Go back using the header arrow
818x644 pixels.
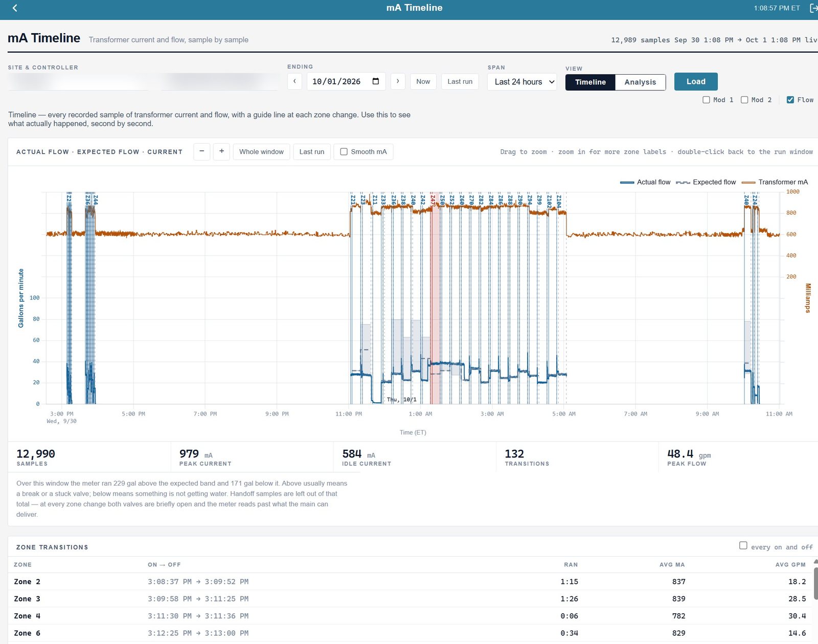tap(15, 8)
